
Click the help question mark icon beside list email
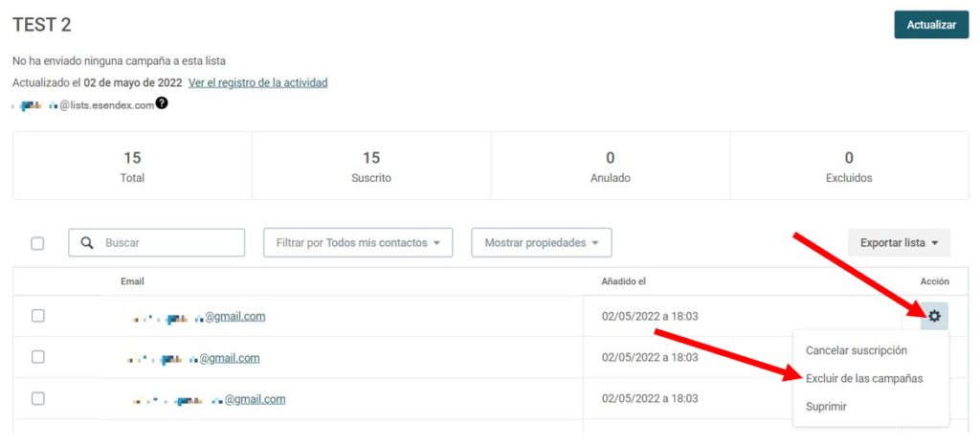161,103
